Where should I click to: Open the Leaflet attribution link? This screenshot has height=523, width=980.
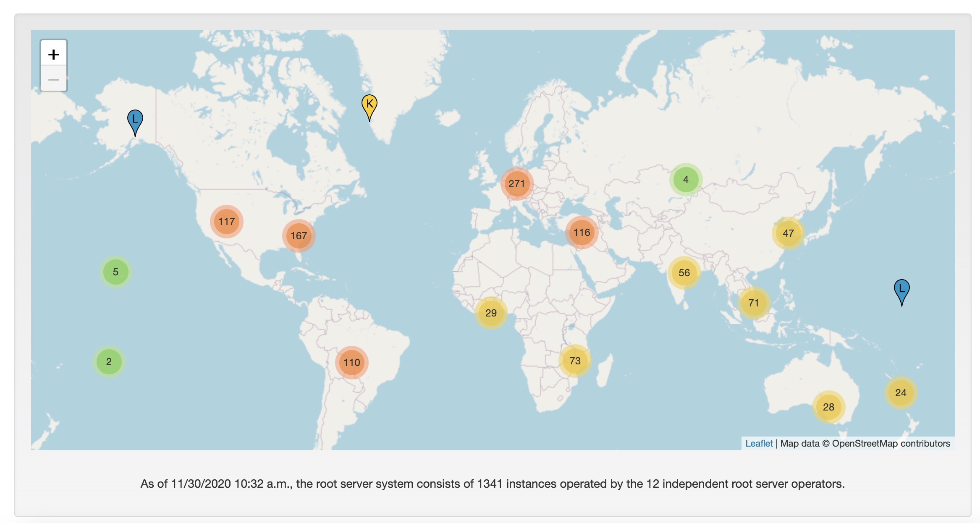759,443
